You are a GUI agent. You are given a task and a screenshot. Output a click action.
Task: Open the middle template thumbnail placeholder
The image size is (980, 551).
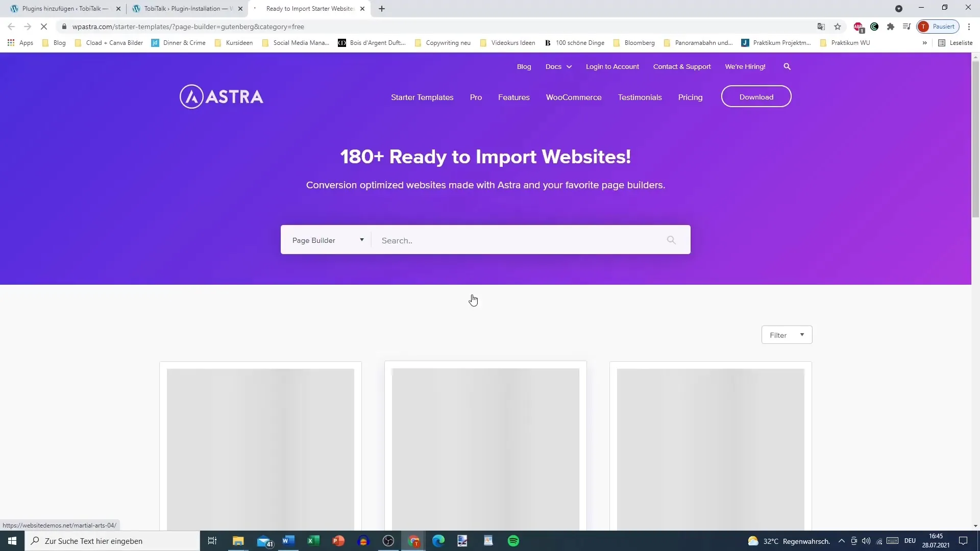click(x=485, y=449)
